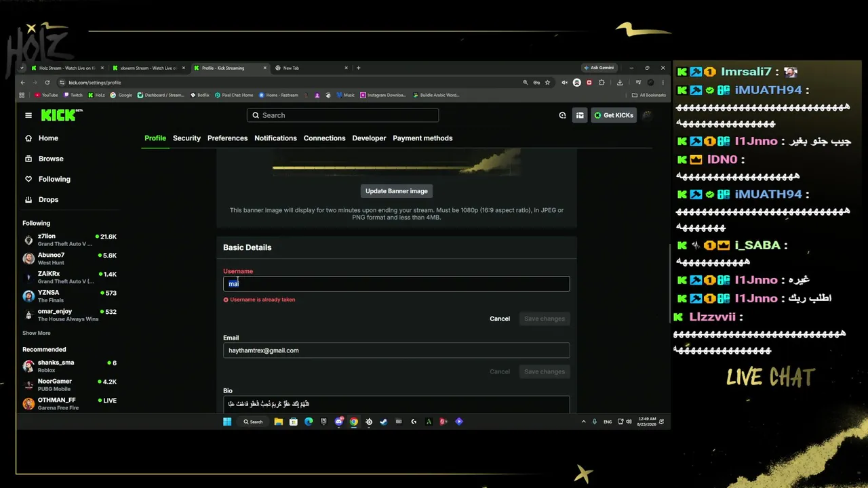
Task: Open Microsoft Store from the taskbar
Action: 293,422
